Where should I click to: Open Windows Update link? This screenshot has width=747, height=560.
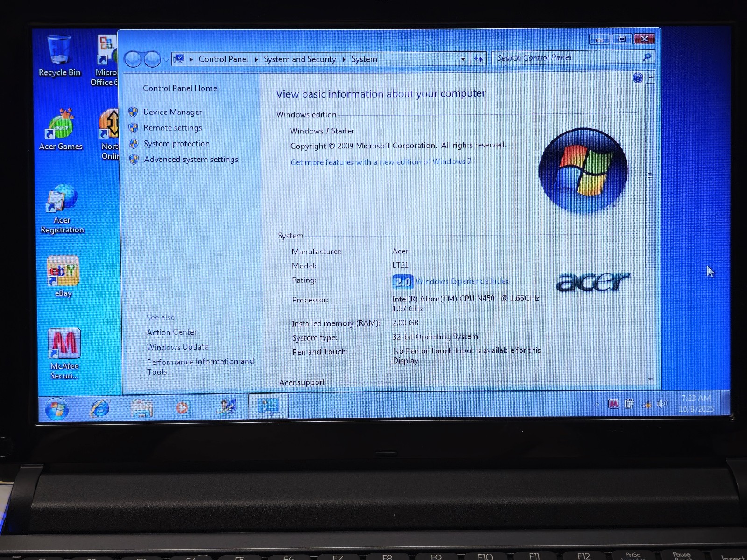tap(177, 347)
